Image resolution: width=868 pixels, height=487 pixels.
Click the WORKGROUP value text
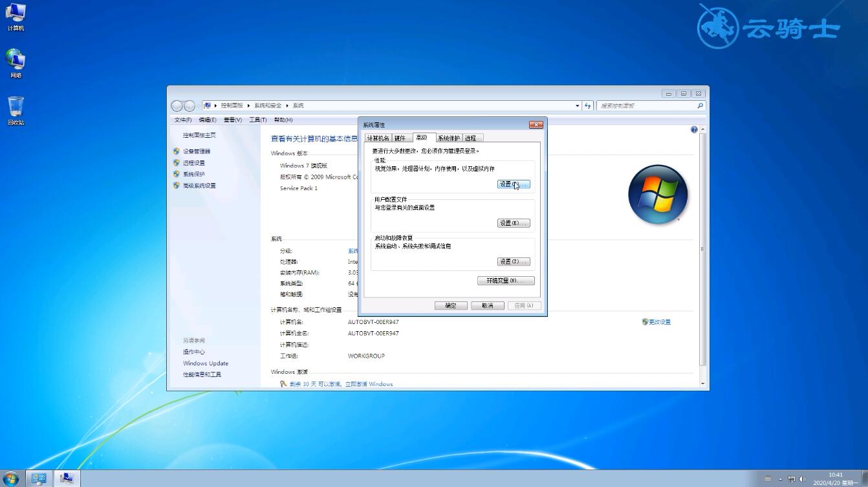click(x=366, y=356)
